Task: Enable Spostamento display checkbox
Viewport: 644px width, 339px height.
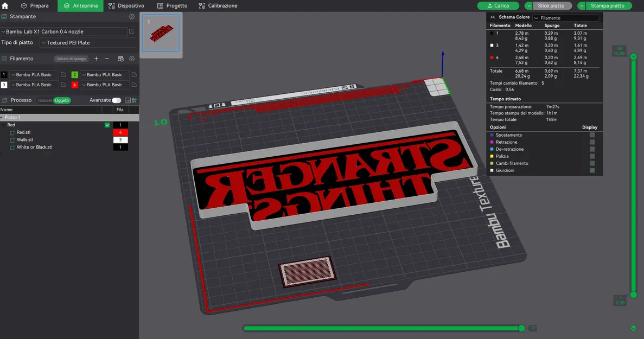Action: 592,135
